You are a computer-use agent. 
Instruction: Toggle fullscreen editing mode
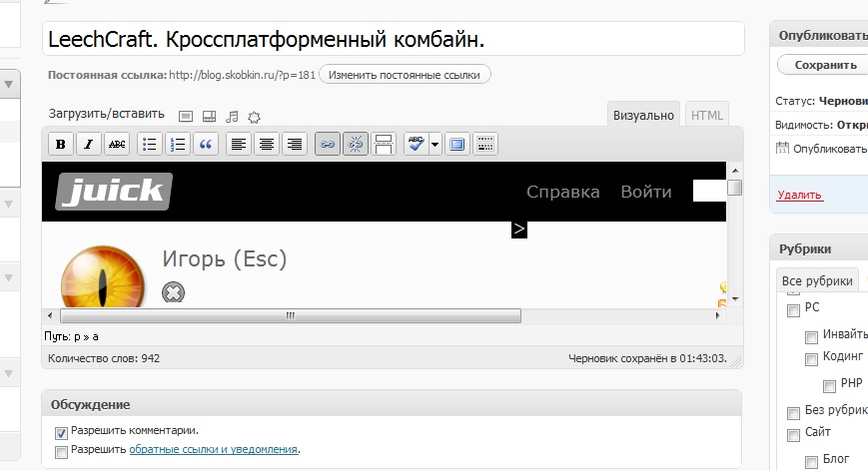tap(457, 145)
